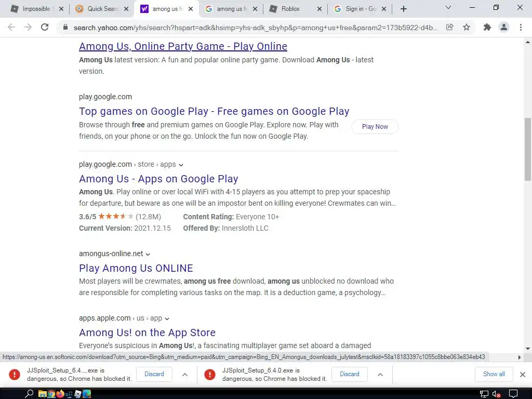
Task: Open Windows taskbar search magnifier
Action: 29,394
